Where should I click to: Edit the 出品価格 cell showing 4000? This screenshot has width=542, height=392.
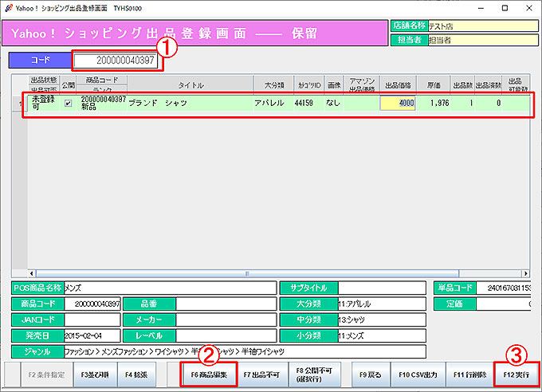coord(398,103)
